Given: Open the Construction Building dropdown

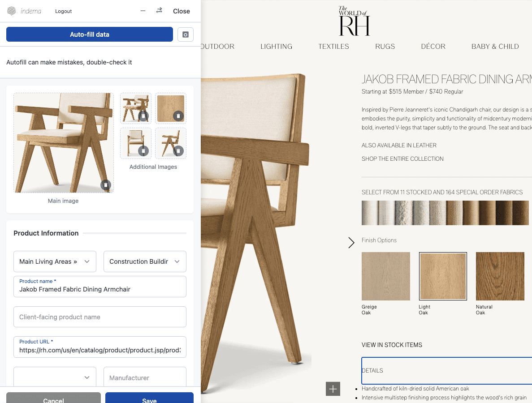Looking at the screenshot, I should pos(144,261).
